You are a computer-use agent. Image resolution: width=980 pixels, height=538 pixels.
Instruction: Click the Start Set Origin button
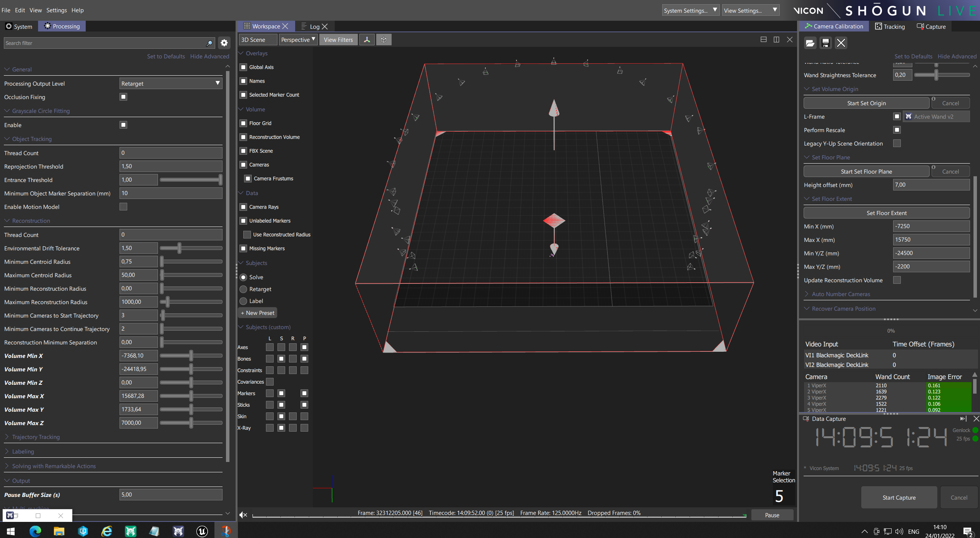866,103
